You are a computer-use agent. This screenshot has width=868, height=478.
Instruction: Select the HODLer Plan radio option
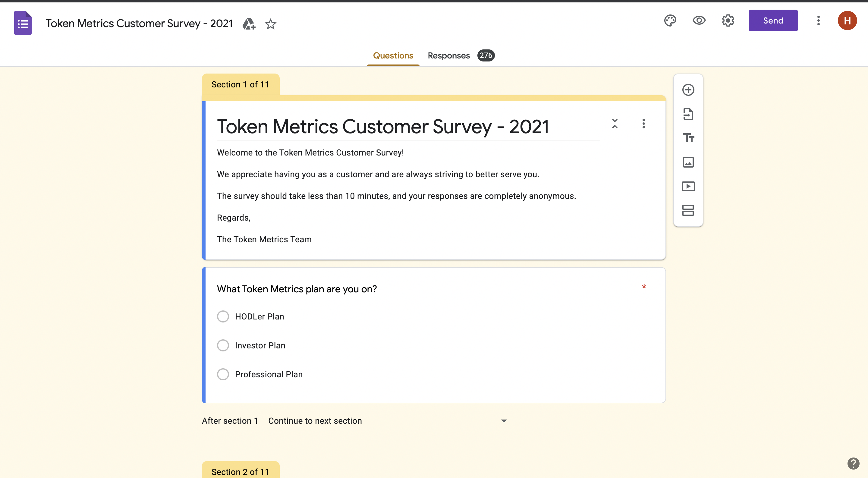223,316
